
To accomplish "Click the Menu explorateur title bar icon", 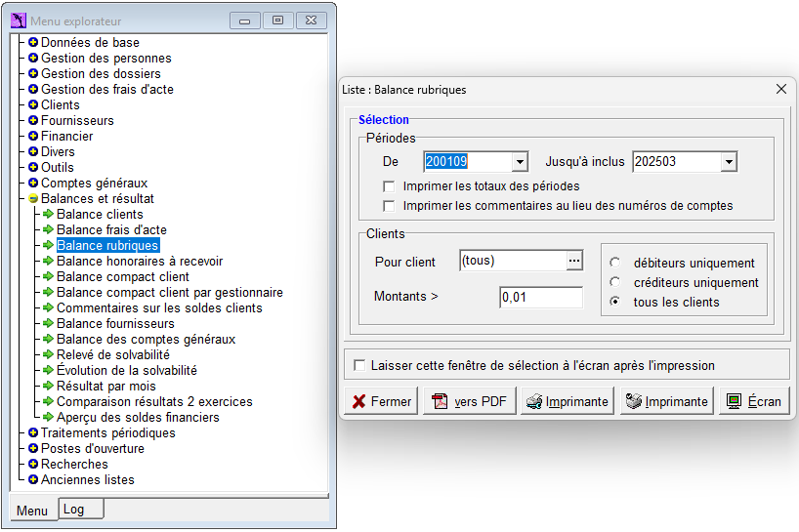I will click(19, 20).
